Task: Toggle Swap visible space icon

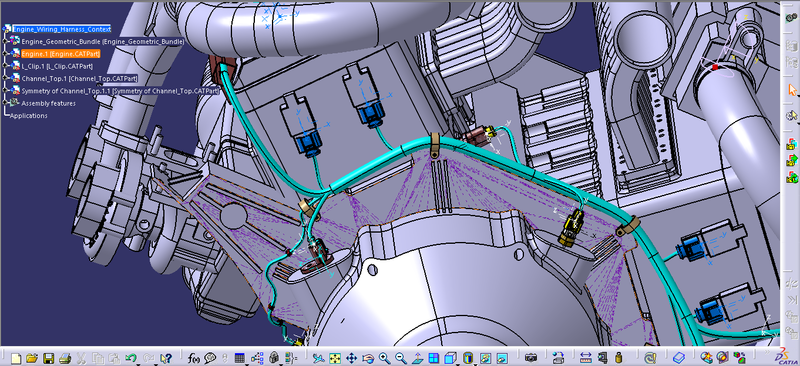Action: [x=502, y=358]
